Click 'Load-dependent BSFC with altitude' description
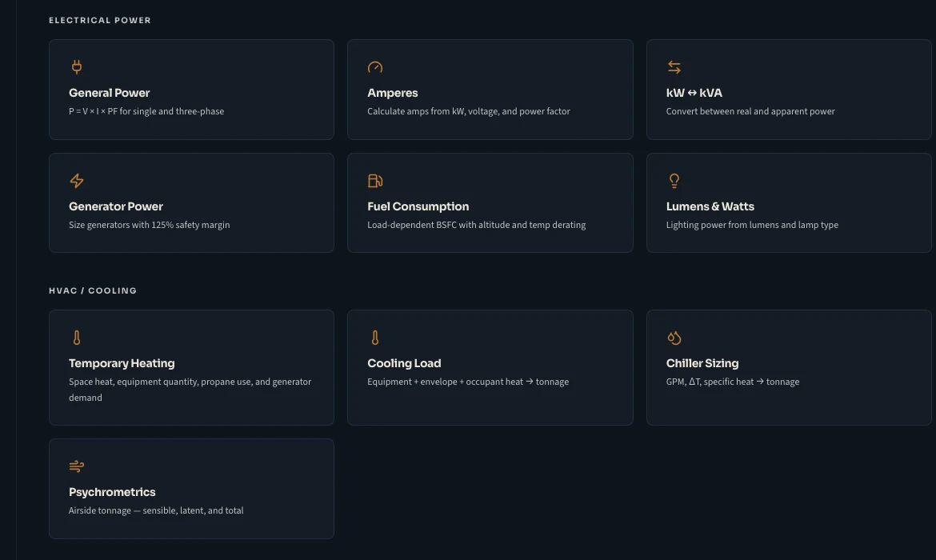Image resolution: width=936 pixels, height=560 pixels. pos(476,225)
